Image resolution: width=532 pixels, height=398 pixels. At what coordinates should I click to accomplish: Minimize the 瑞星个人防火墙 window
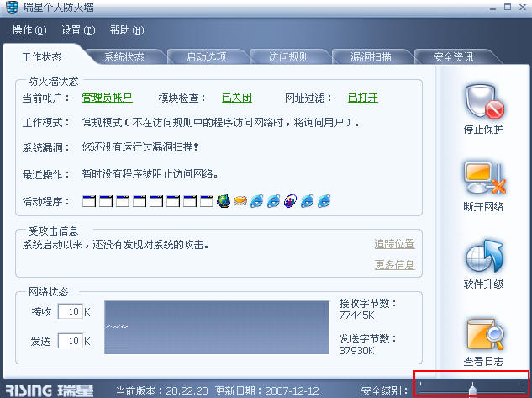(x=493, y=8)
